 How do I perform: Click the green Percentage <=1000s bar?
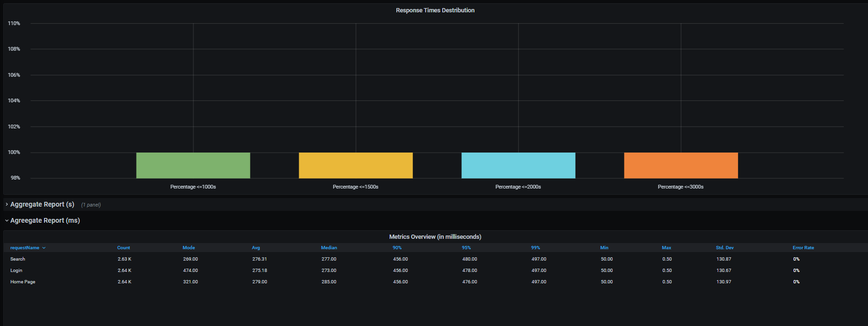coord(193,165)
